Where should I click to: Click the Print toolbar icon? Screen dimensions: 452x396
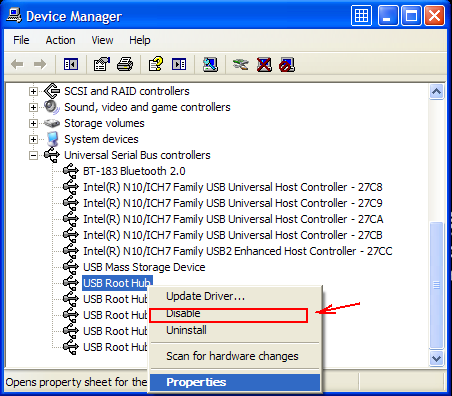tap(125, 64)
